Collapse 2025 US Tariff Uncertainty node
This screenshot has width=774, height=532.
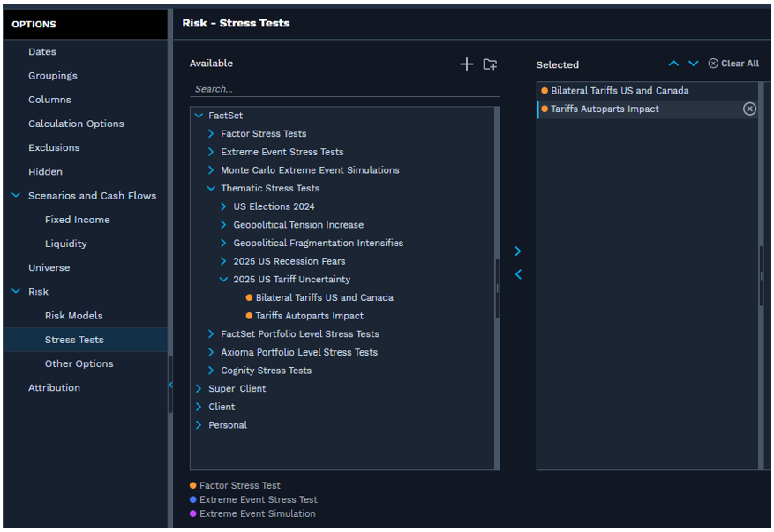(223, 280)
